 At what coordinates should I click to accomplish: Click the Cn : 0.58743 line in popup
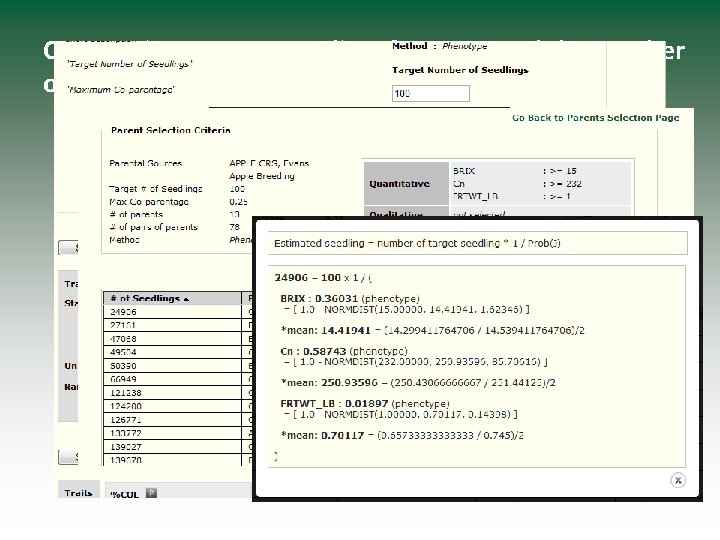[344, 351]
